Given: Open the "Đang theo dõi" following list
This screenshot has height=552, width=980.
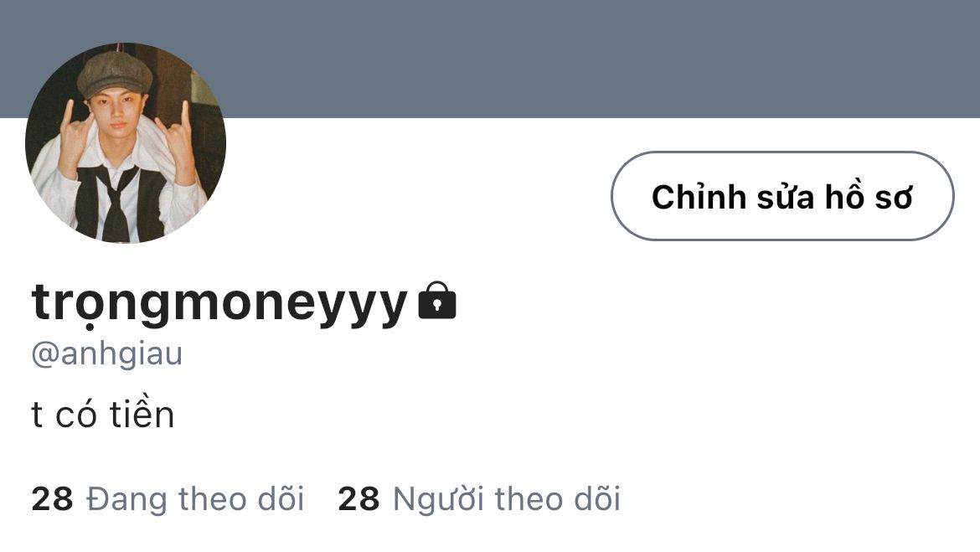Looking at the screenshot, I should [168, 499].
